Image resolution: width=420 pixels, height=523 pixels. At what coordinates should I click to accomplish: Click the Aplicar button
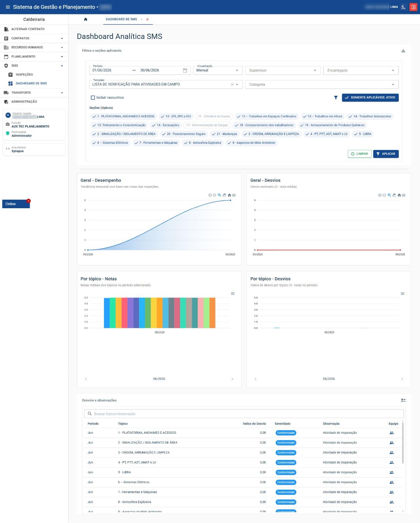tap(386, 154)
